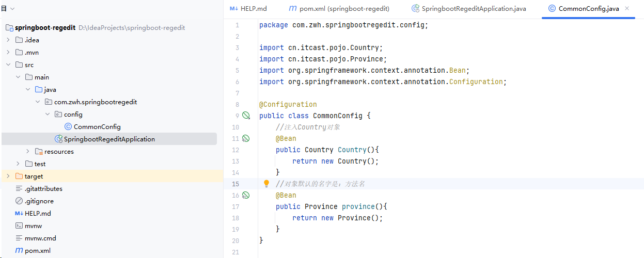644x258 pixels.
Task: Collapse the src folder
Action: [8, 64]
